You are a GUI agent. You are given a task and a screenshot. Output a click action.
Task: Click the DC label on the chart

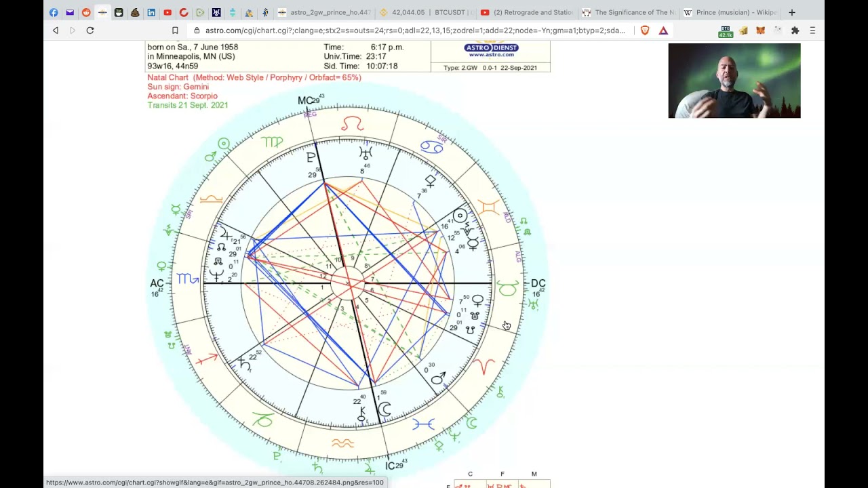coord(538,283)
